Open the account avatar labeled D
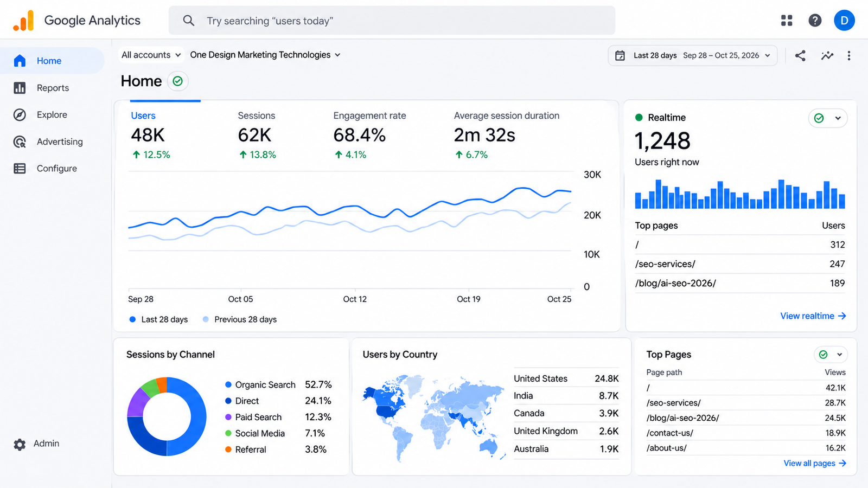 click(x=844, y=21)
